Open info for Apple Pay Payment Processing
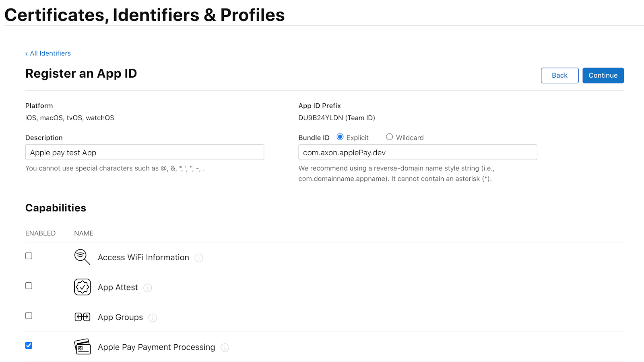 (x=225, y=348)
